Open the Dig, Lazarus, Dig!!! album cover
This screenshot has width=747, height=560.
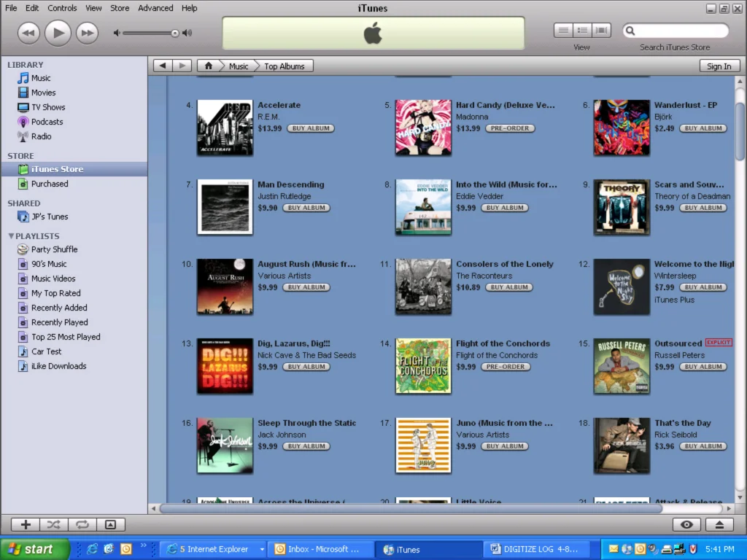click(225, 366)
